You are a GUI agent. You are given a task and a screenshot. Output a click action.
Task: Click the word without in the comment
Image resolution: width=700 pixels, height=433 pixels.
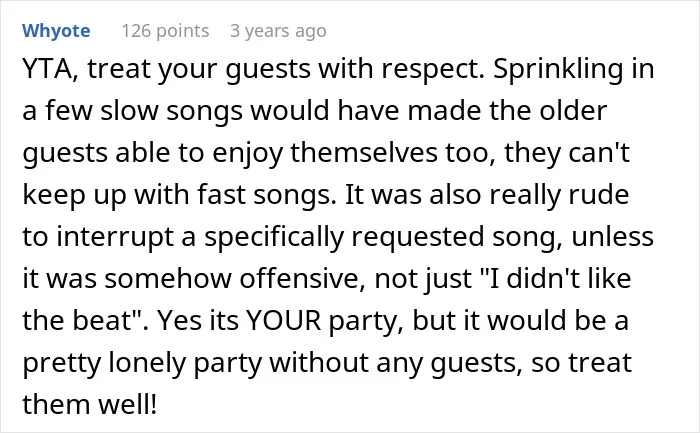click(x=319, y=362)
